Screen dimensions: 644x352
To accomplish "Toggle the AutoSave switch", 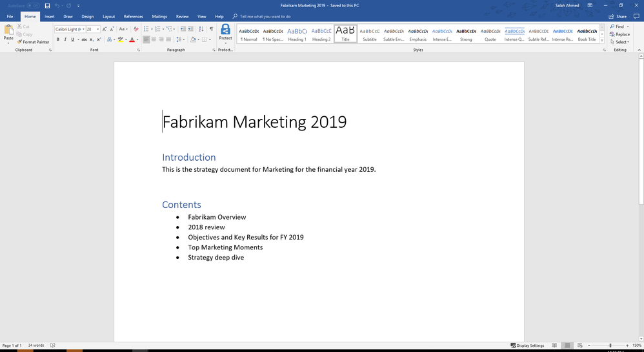I will point(32,6).
